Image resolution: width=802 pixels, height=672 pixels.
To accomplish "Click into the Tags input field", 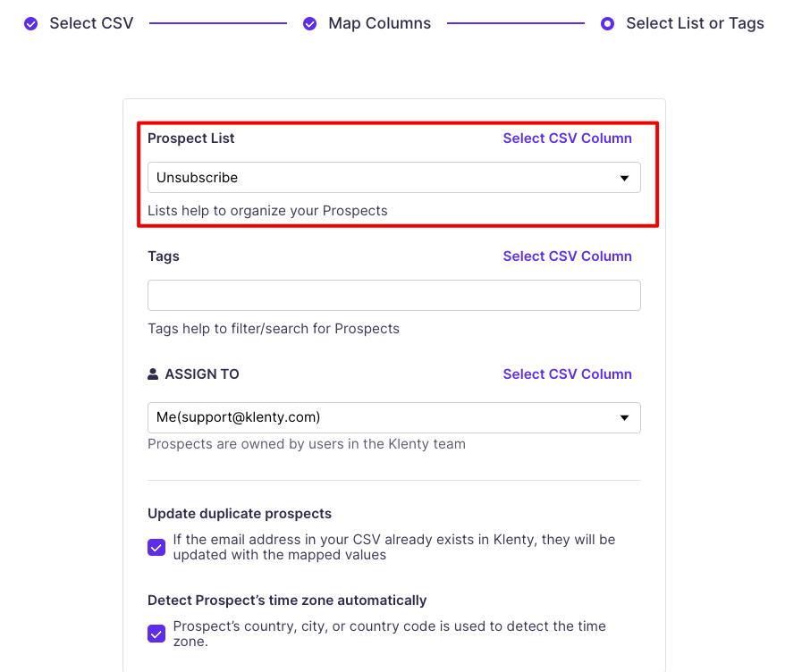I will pos(393,296).
